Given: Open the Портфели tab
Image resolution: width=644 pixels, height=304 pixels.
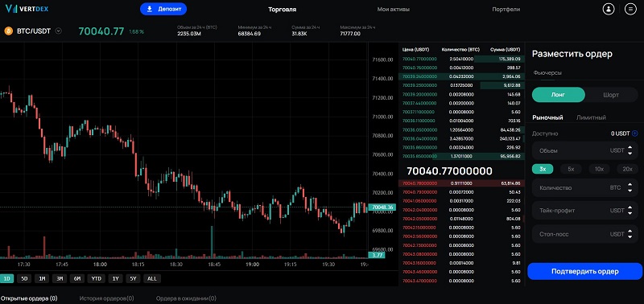Looking at the screenshot, I should (506, 9).
